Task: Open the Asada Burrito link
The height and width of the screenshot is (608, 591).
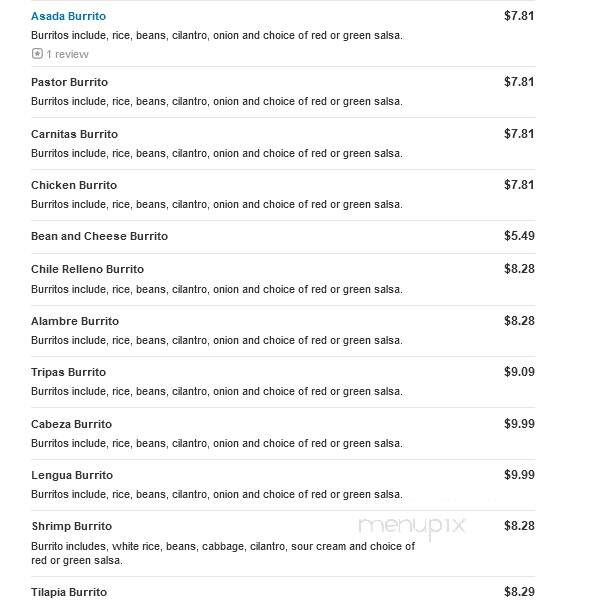Action: click(x=68, y=16)
